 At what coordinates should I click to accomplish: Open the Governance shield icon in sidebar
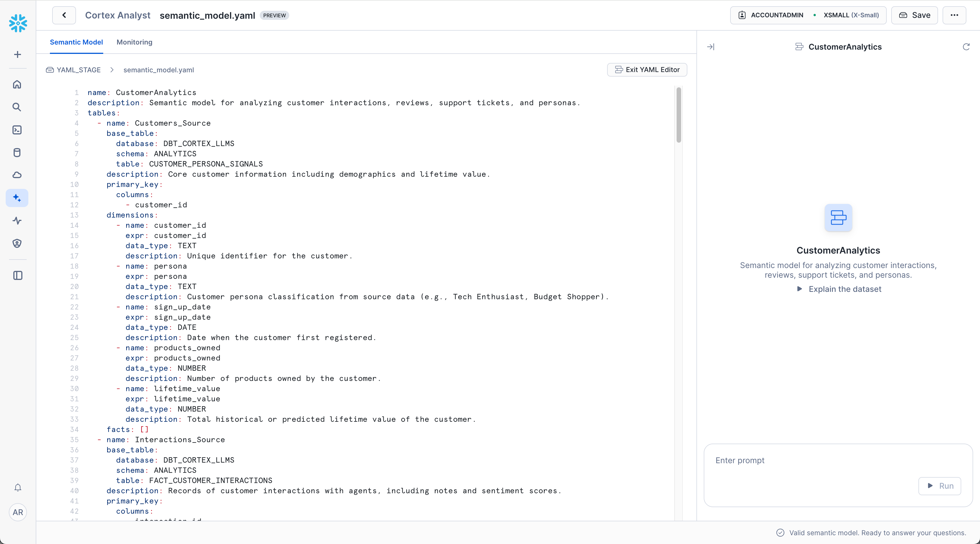click(x=17, y=243)
